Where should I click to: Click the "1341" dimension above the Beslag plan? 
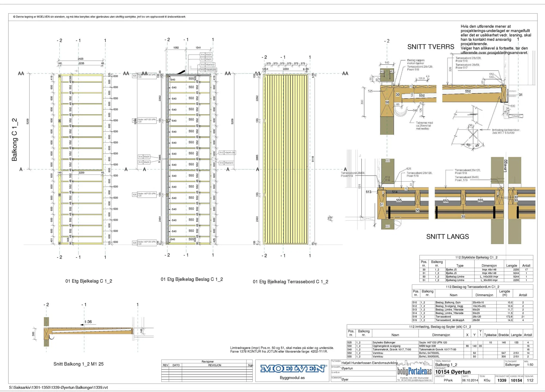[x=198, y=48]
